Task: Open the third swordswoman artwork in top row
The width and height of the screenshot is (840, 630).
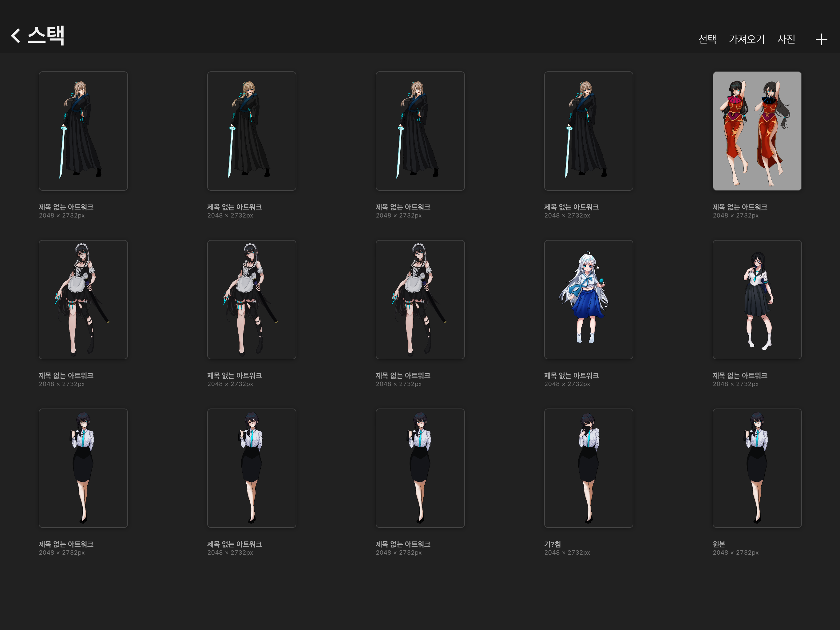Action: (420, 131)
